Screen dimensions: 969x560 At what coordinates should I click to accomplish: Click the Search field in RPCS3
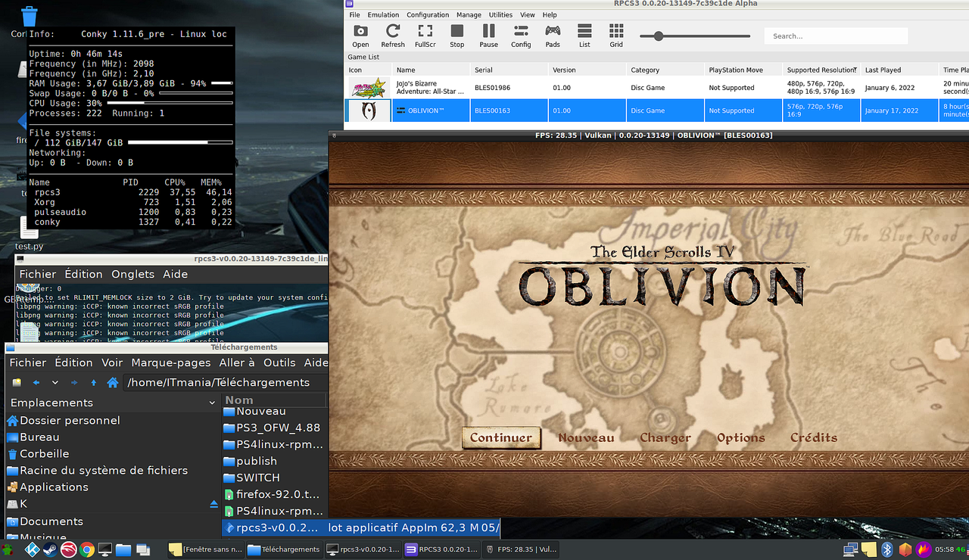pos(836,36)
